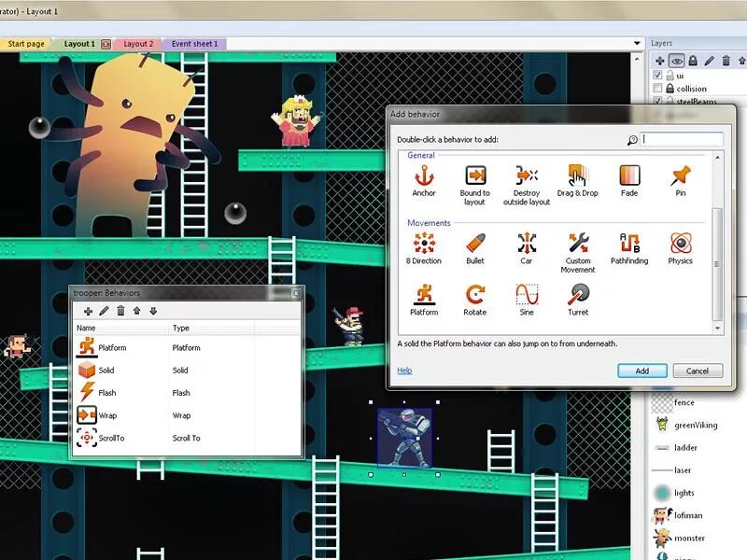The height and width of the screenshot is (560, 747).
Task: Click the behavior list scroll-down arrow
Action: tap(717, 329)
